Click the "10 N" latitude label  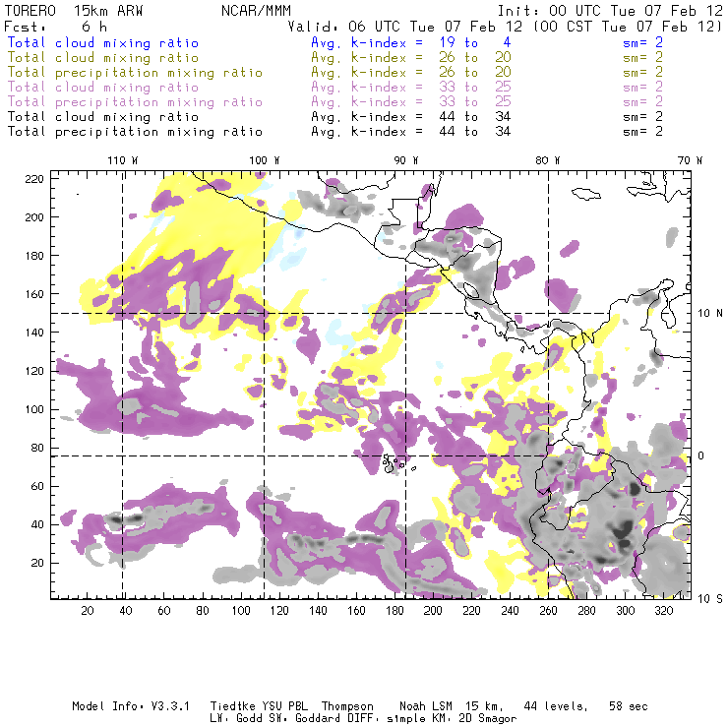pyautogui.click(x=710, y=314)
